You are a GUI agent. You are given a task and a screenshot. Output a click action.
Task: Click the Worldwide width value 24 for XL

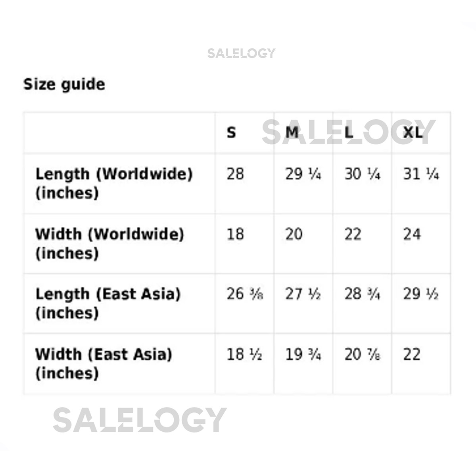[412, 234]
